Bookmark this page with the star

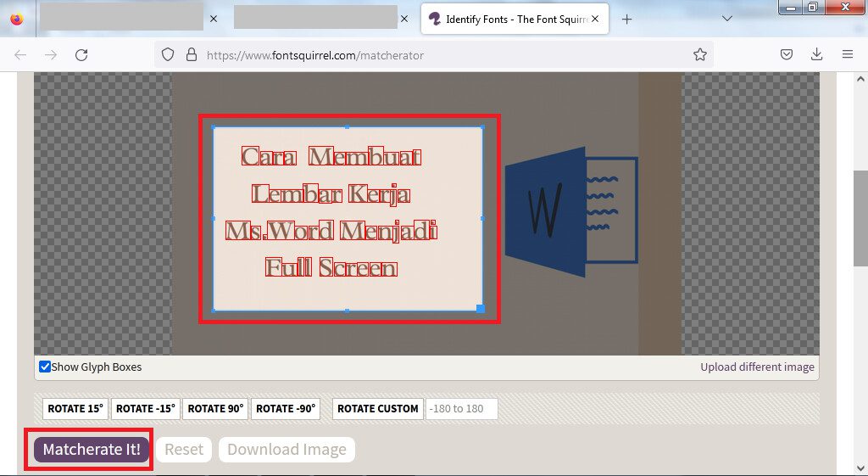[x=699, y=54]
